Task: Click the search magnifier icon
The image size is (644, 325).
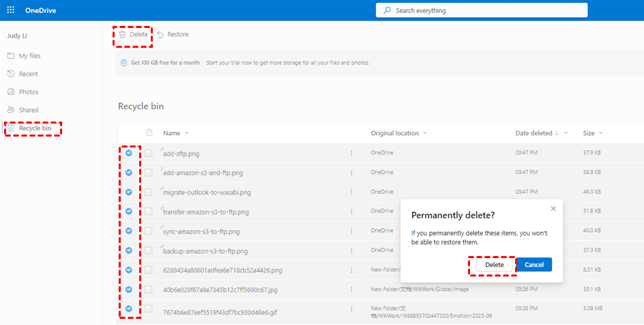Action: 387,11
